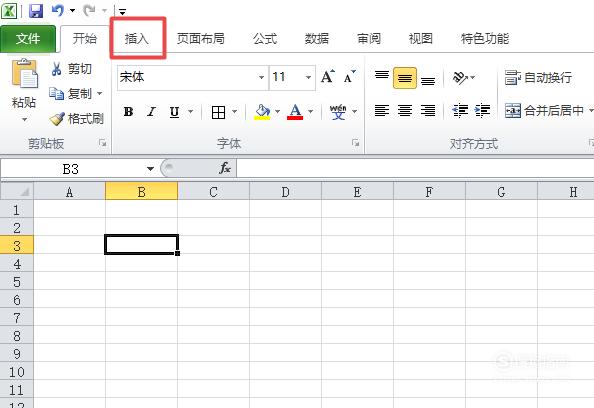Expand the 粘贴 paste options arrow
594x408 pixels.
click(24, 119)
